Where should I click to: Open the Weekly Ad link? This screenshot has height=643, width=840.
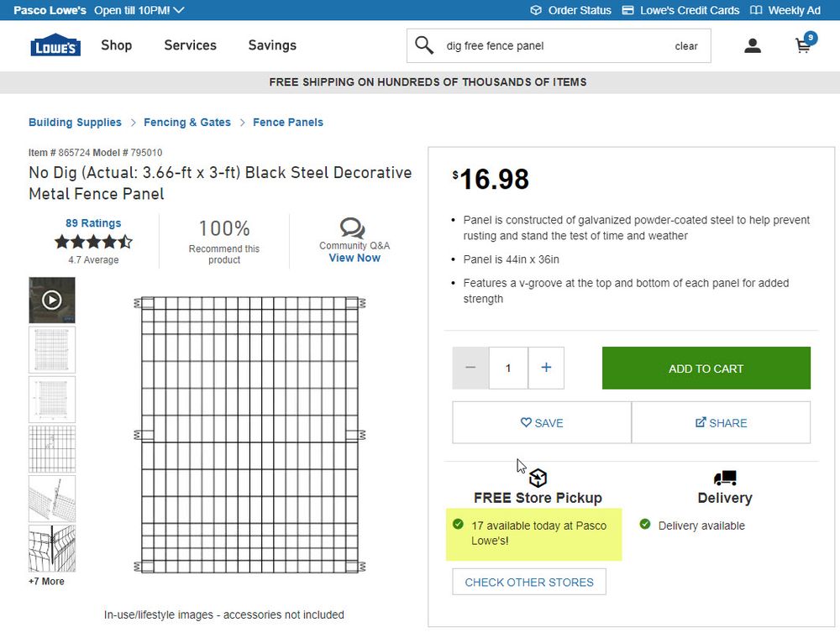pyautogui.click(x=785, y=10)
